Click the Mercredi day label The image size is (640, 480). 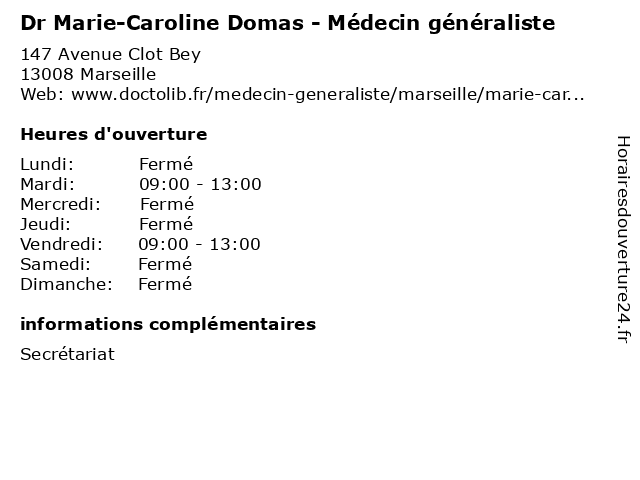coord(60,204)
